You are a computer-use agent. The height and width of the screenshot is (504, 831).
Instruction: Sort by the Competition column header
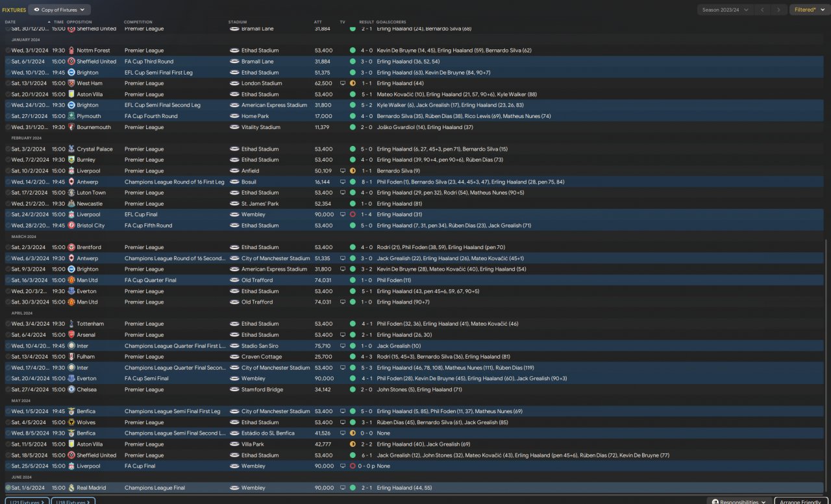pyautogui.click(x=138, y=22)
